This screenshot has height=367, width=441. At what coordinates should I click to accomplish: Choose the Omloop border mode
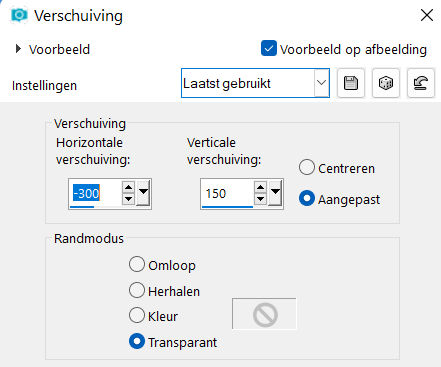(137, 264)
